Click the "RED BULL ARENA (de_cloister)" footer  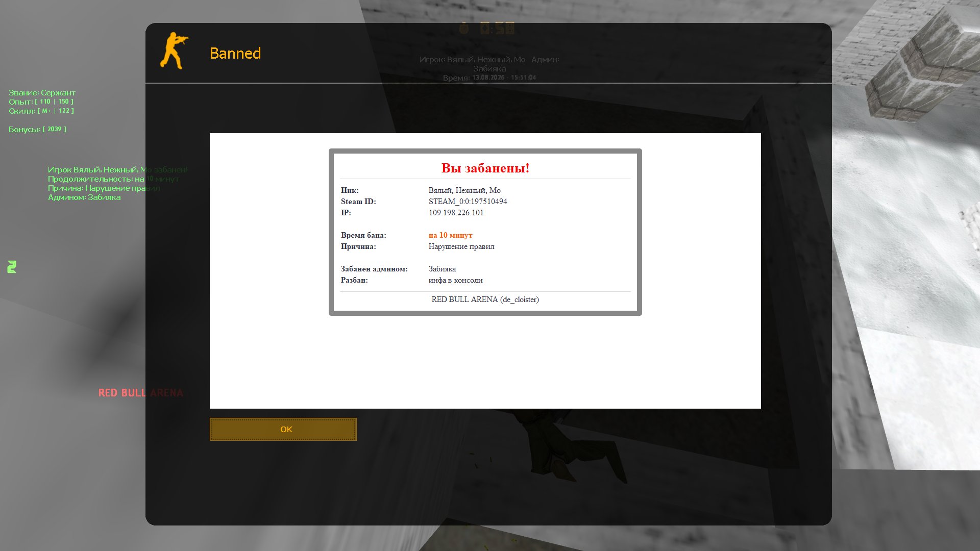point(485,299)
